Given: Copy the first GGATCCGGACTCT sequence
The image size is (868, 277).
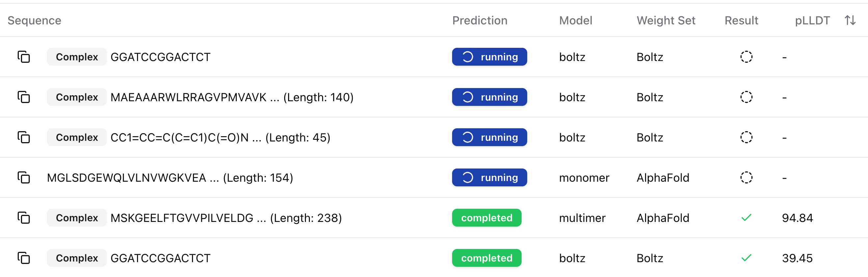Looking at the screenshot, I should pyautogui.click(x=24, y=57).
